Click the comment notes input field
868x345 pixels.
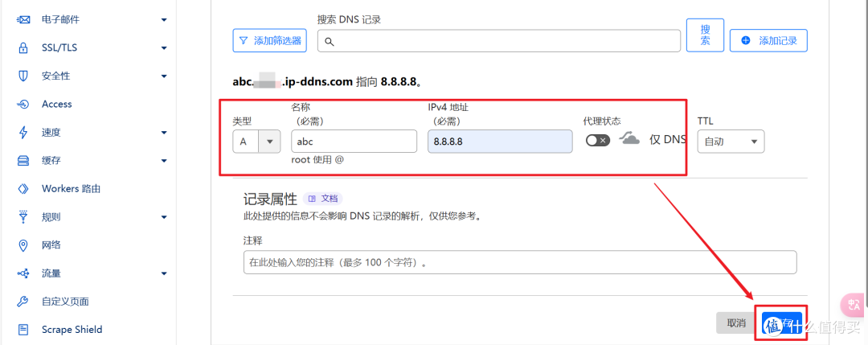520,262
